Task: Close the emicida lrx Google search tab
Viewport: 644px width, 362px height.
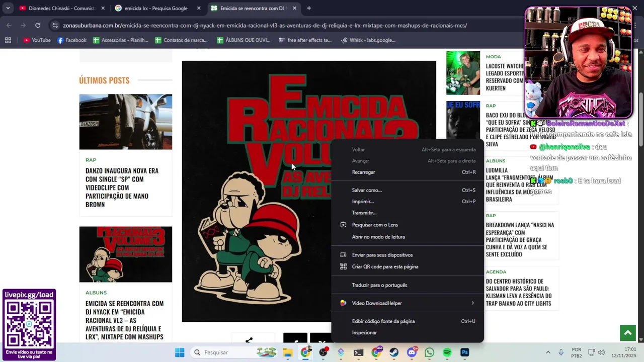Action: pyautogui.click(x=199, y=8)
